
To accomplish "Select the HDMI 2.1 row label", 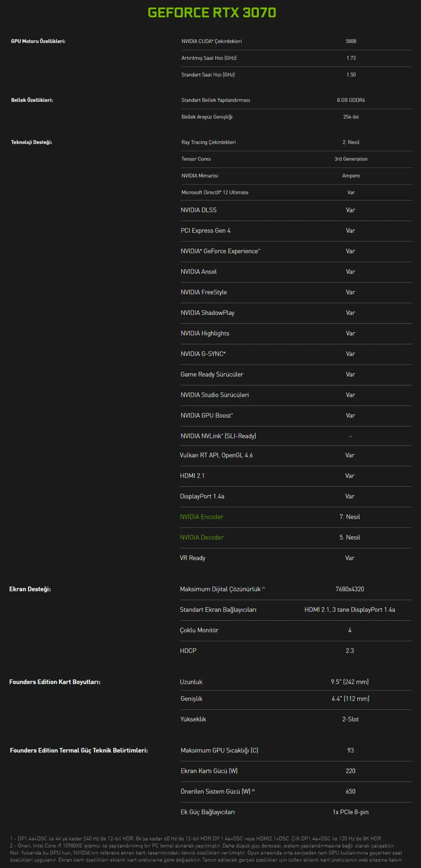I will click(x=192, y=476).
